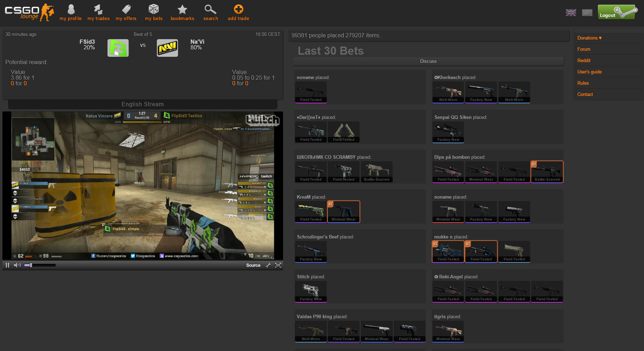Click mukke n's non-StatTrak pistol item
The height and width of the screenshot is (351, 644).
pyautogui.click(x=514, y=252)
